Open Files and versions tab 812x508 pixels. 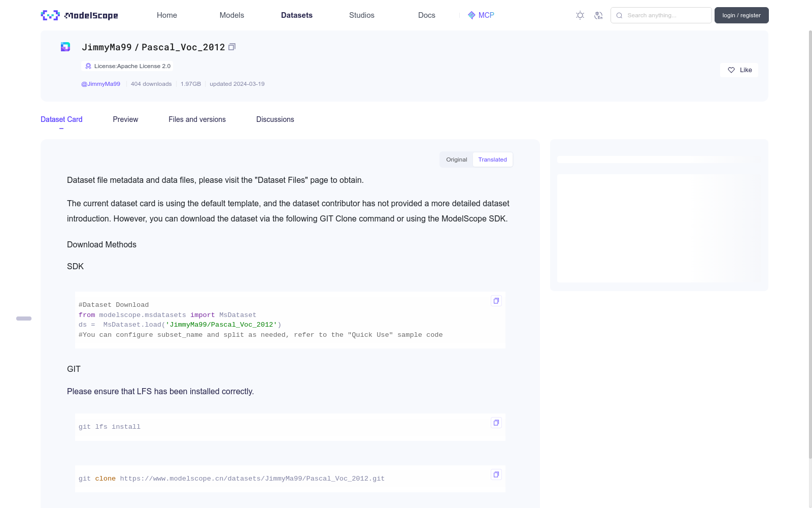coord(197,119)
